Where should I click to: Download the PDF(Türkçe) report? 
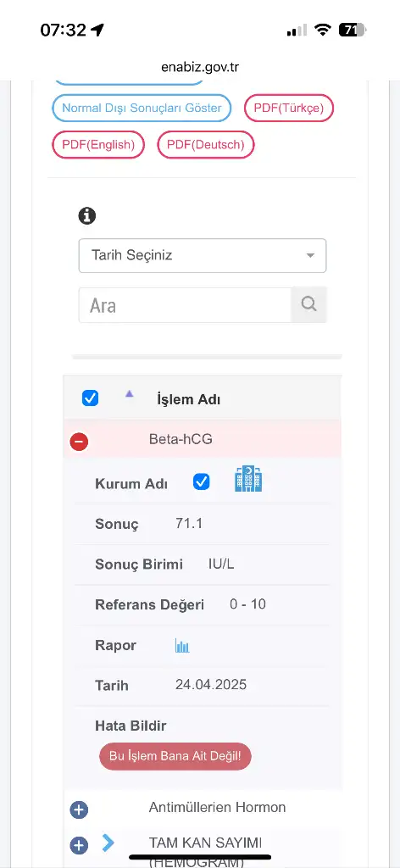point(289,108)
